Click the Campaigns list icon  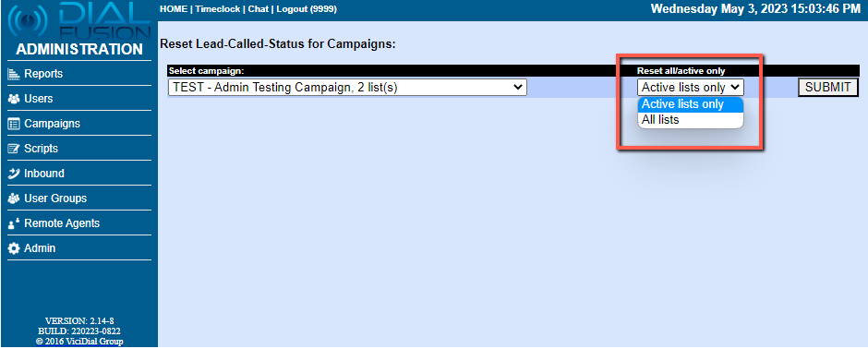point(14,124)
